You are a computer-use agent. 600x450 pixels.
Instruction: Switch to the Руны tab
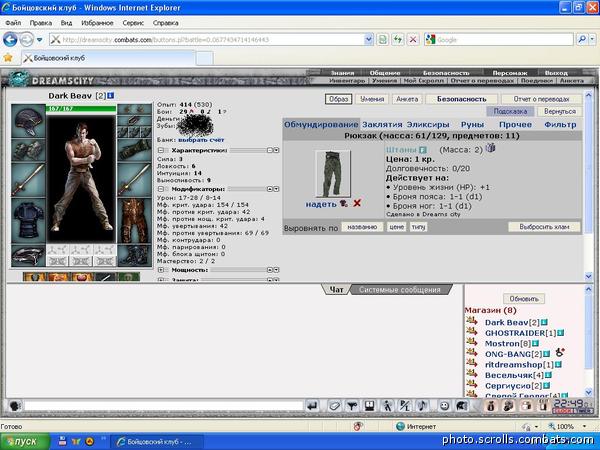pyautogui.click(x=472, y=125)
